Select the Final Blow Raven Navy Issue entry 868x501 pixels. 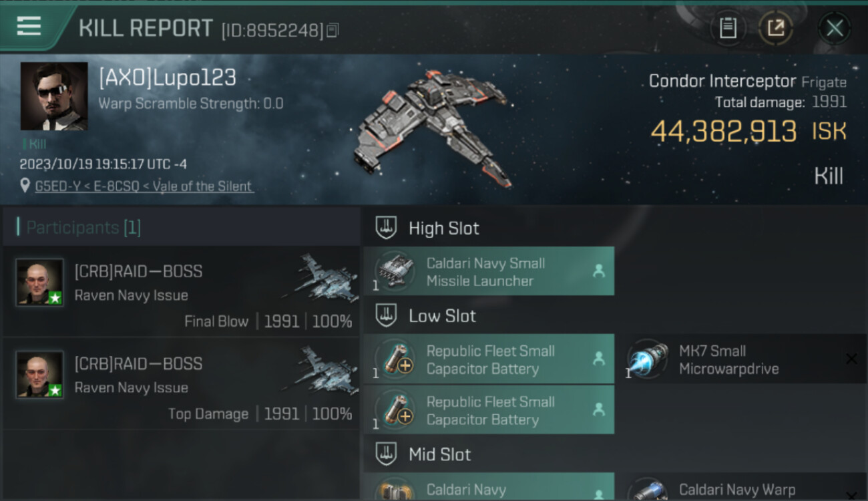tap(181, 291)
